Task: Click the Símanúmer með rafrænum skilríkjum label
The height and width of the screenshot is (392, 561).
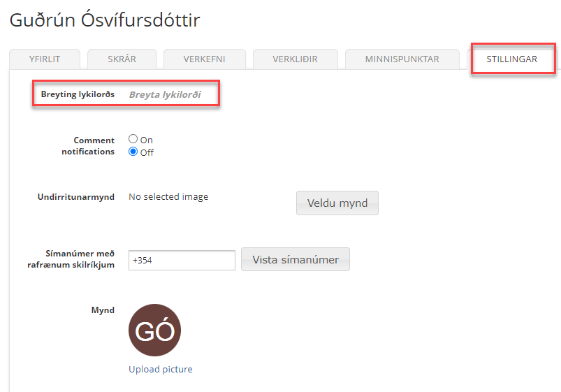Action: [x=75, y=259]
